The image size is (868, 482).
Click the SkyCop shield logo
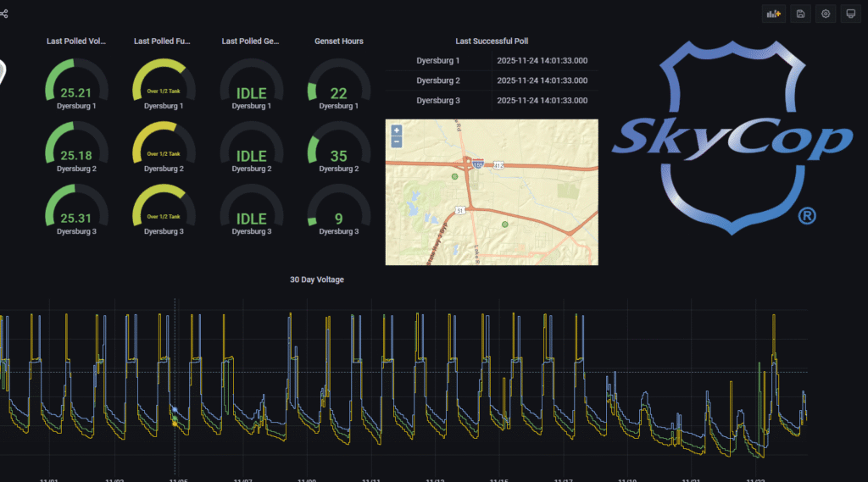(x=731, y=136)
